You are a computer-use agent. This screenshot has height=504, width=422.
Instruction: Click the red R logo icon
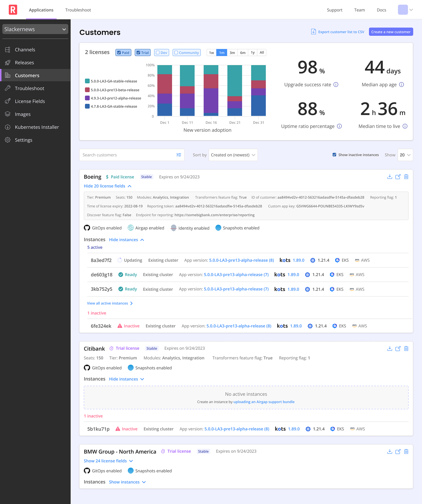click(13, 10)
